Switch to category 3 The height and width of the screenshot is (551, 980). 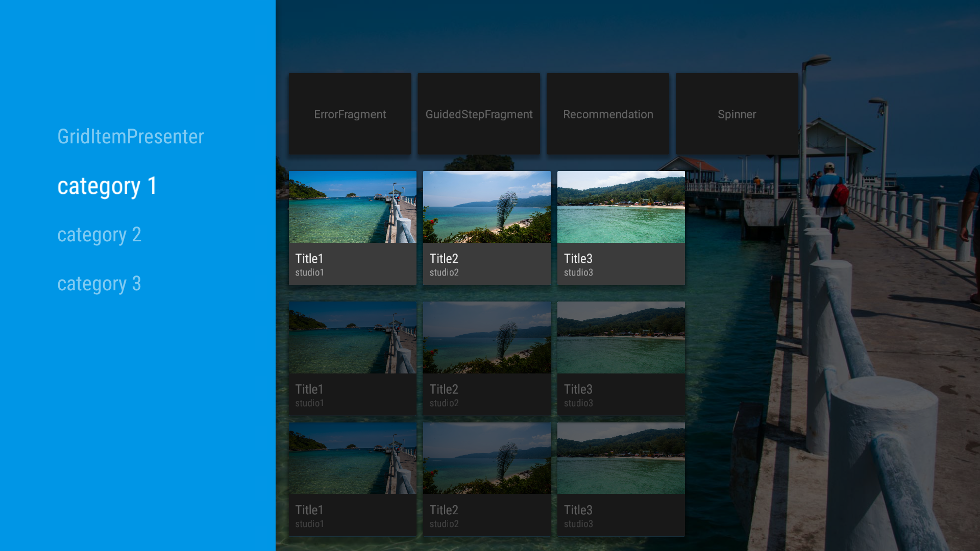[99, 284]
